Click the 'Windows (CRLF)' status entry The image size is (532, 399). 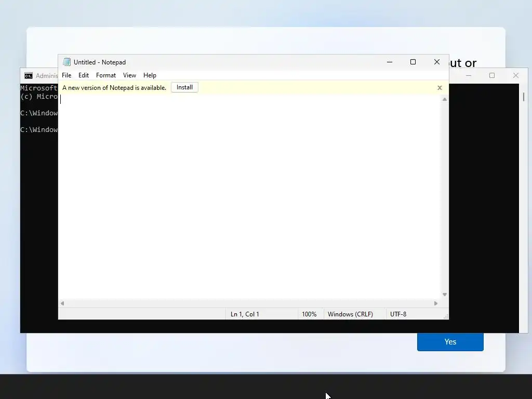coord(350,314)
